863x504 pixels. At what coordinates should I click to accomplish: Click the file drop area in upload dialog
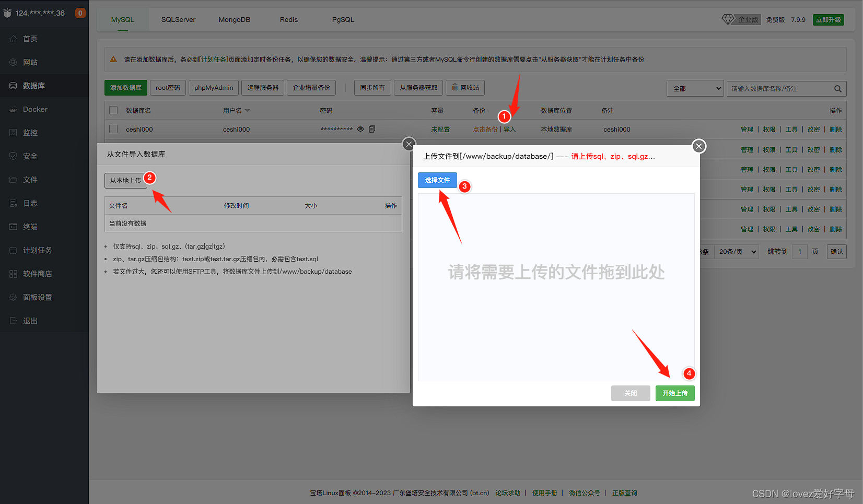(556, 287)
